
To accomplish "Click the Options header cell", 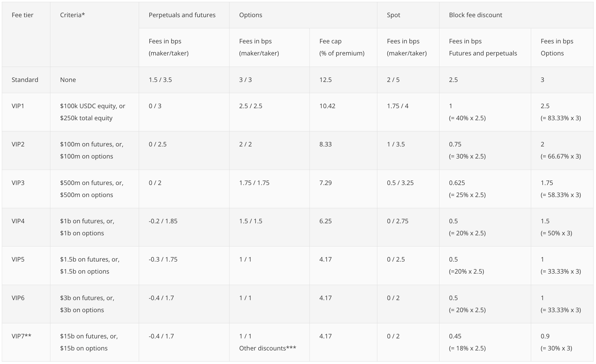I will (x=251, y=15).
